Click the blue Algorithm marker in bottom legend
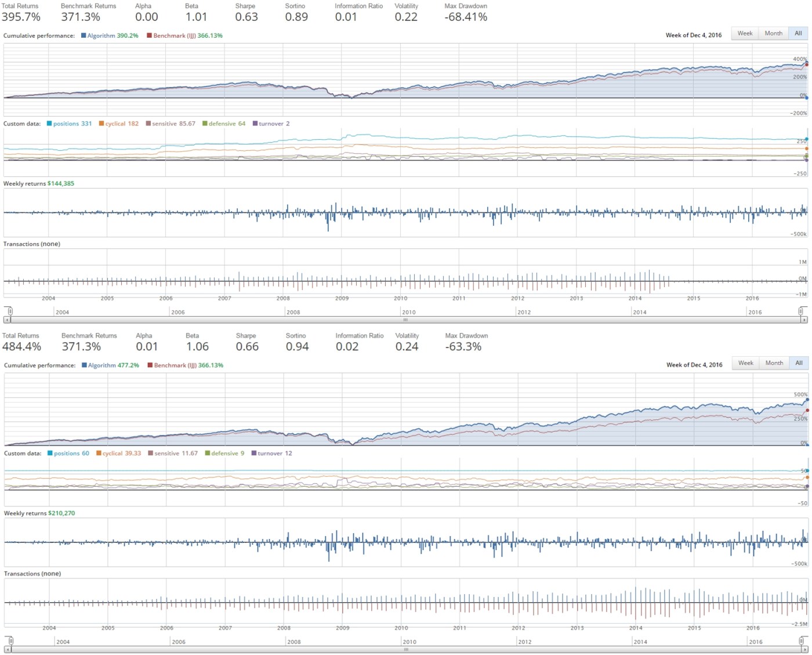 85,366
